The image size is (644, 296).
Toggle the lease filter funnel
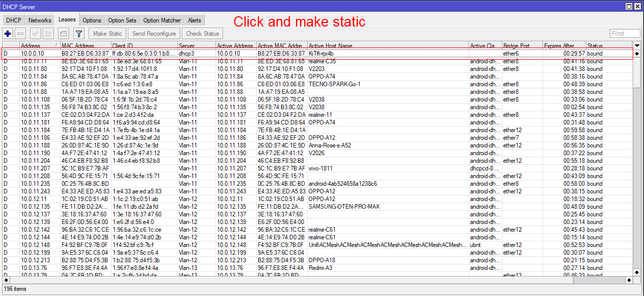click(78, 33)
